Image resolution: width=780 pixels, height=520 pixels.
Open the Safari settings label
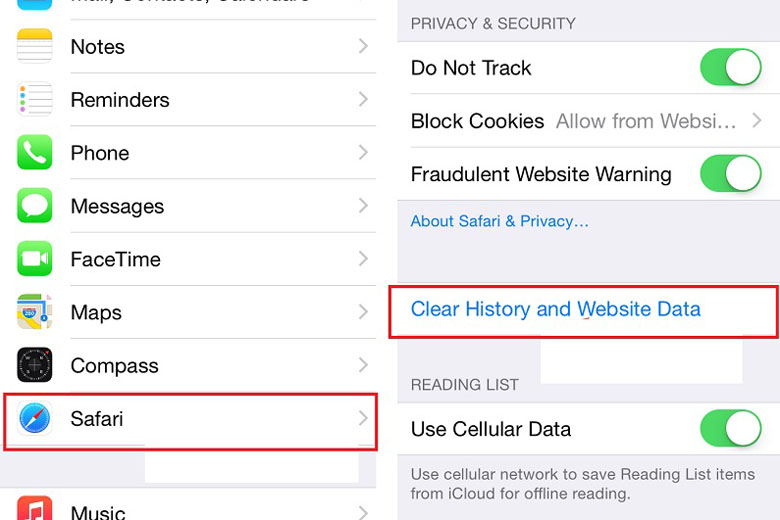pos(97,418)
